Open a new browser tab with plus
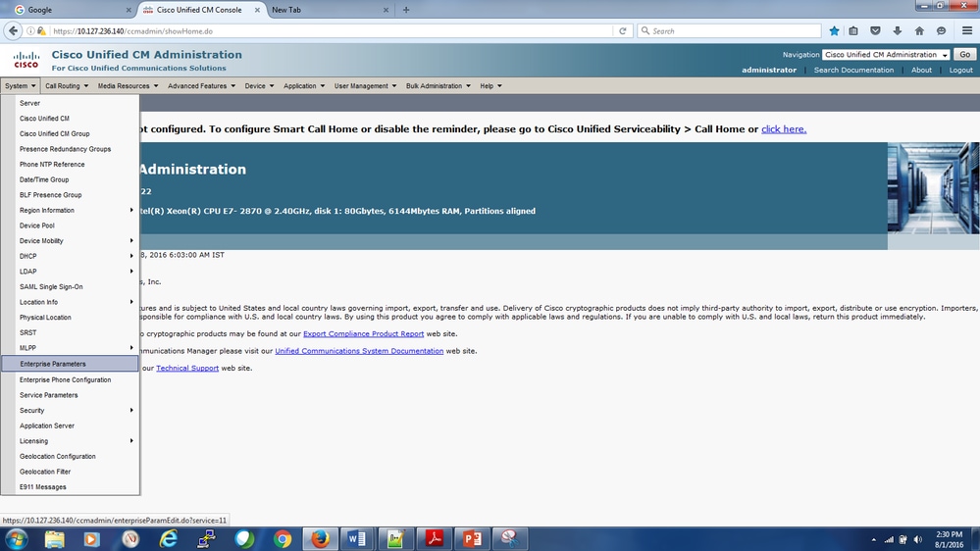Screen dimensions: 980x551 pyautogui.click(x=406, y=10)
